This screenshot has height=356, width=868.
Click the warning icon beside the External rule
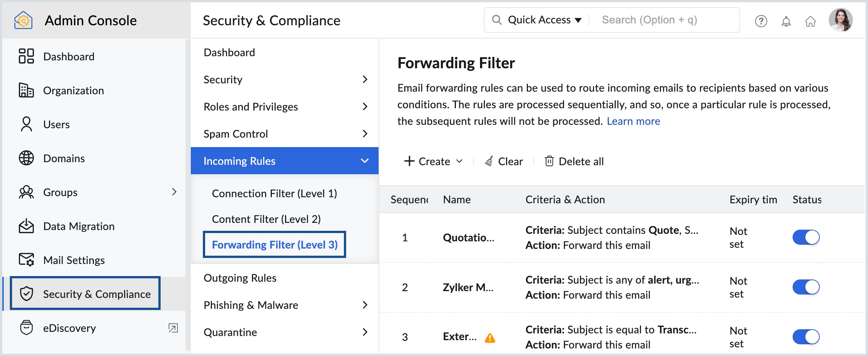(x=491, y=339)
